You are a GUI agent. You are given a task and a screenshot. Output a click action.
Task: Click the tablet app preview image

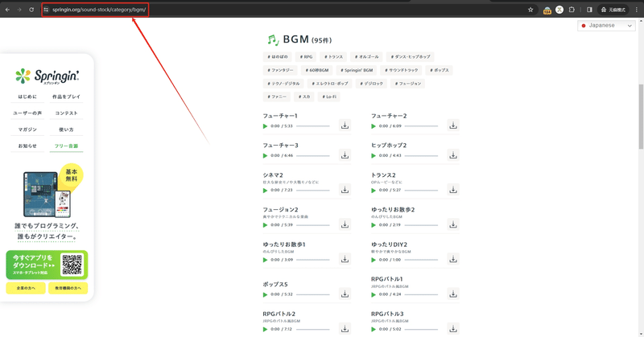47,194
